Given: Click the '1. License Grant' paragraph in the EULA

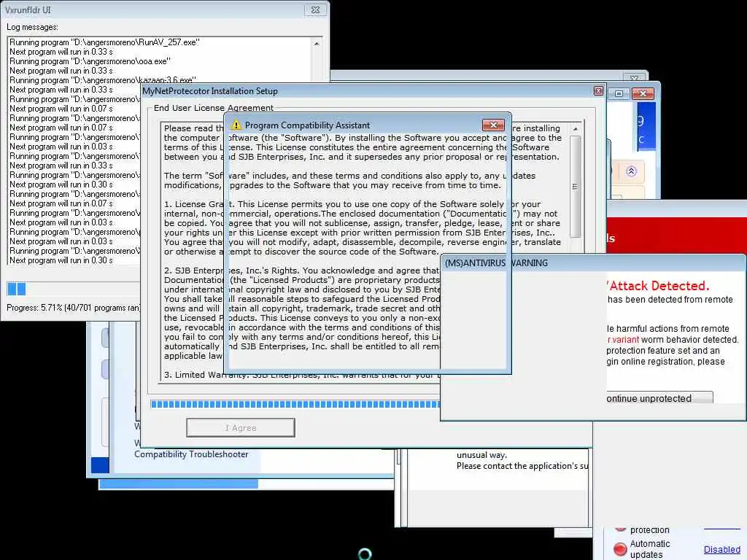Looking at the screenshot, I should point(362,227).
